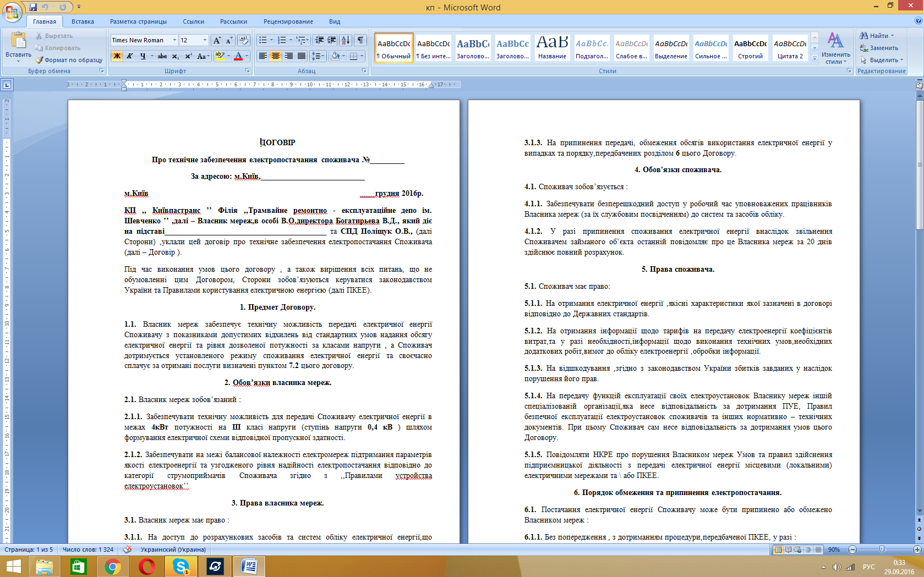Open the Разметка страницы tab
Screen dimensions: 924x577
(138, 21)
